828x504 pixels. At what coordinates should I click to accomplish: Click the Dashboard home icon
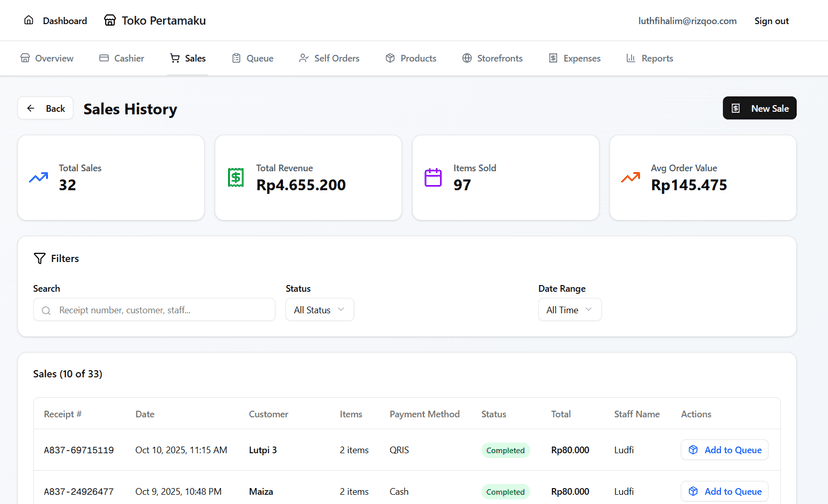pos(29,20)
